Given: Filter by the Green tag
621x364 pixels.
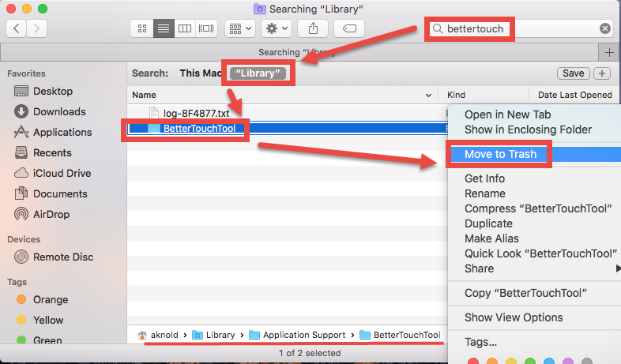Looking at the screenshot, I should click(47, 340).
